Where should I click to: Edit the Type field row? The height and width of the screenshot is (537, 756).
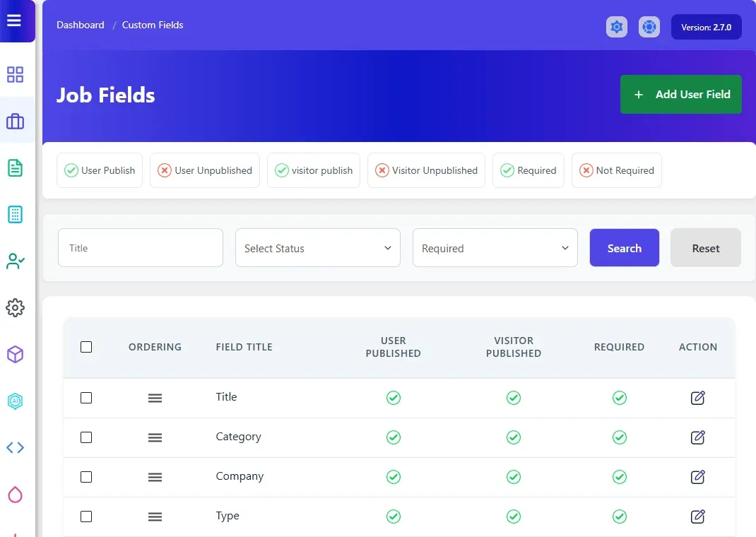pyautogui.click(x=697, y=517)
